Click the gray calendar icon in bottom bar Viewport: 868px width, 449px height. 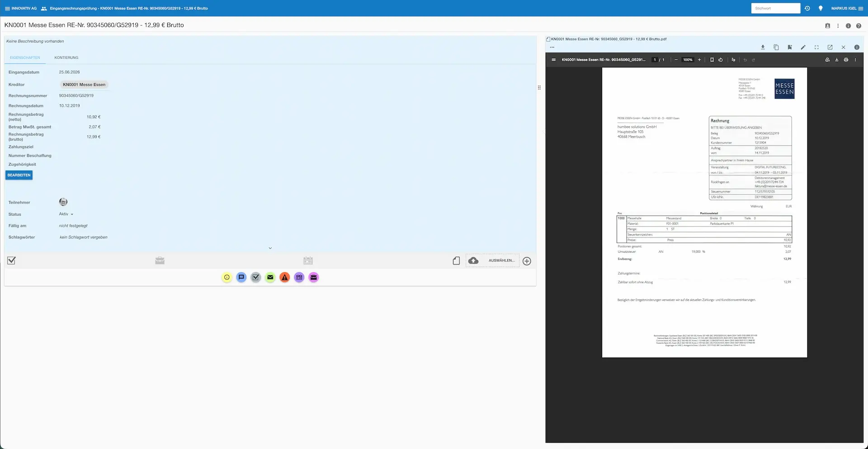pos(308,260)
